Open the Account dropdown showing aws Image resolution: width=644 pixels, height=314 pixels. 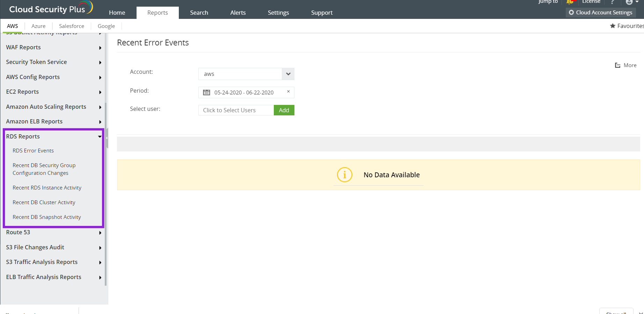pos(246,74)
